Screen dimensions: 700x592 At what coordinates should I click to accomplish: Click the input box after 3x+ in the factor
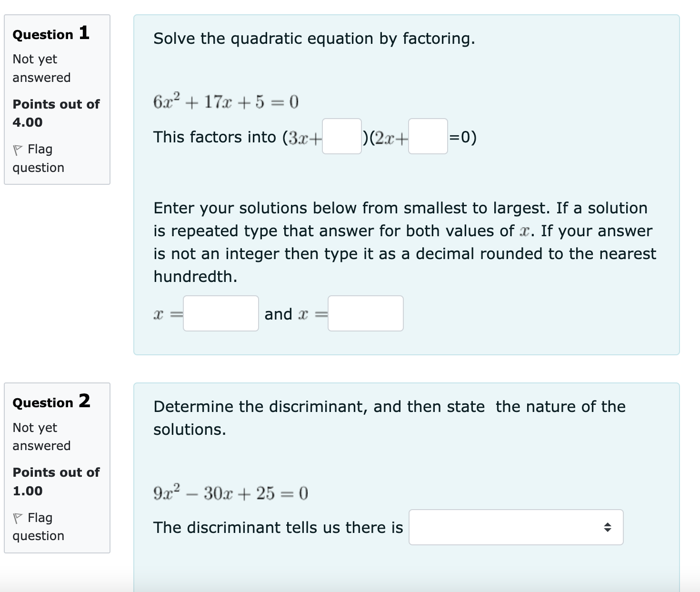tap(341, 139)
